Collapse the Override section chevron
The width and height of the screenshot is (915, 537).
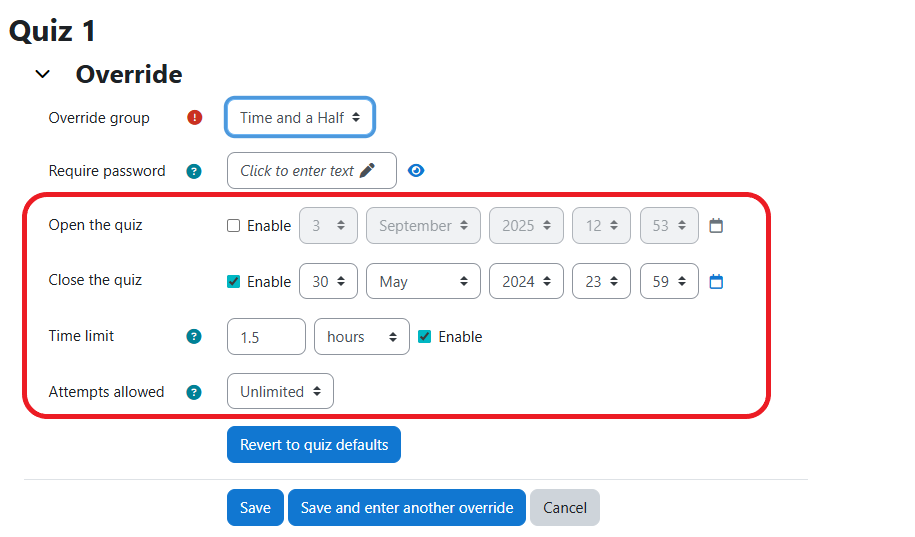(x=42, y=74)
